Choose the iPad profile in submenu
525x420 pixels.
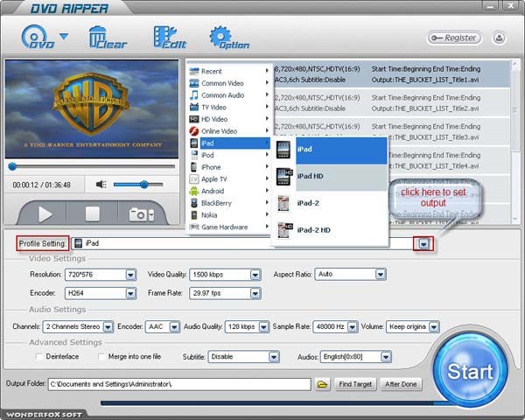pos(331,150)
